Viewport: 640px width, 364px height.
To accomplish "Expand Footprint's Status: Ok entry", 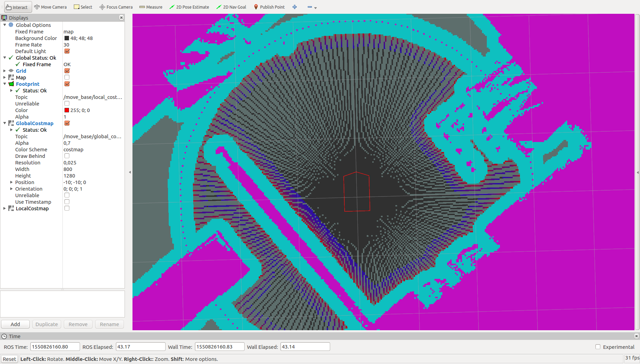I will (x=11, y=90).
